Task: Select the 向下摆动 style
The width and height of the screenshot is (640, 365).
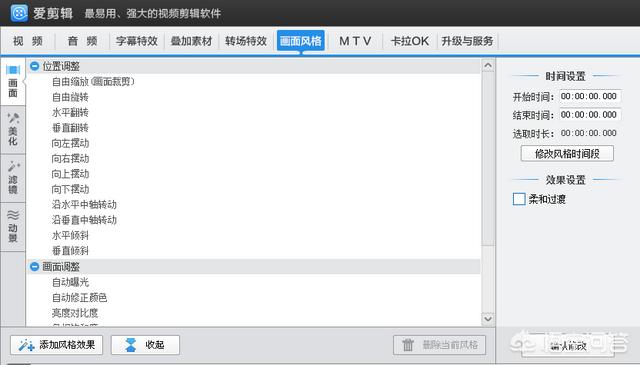Action: [x=70, y=189]
